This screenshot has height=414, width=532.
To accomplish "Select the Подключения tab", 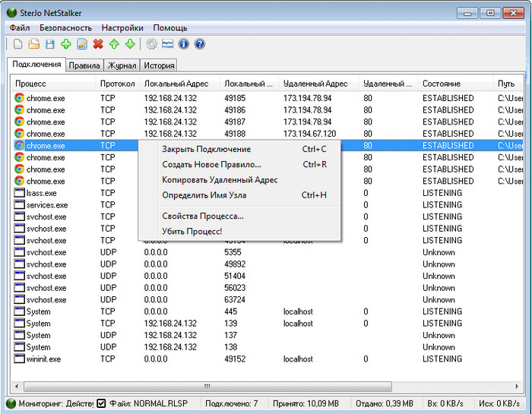I will [x=36, y=65].
